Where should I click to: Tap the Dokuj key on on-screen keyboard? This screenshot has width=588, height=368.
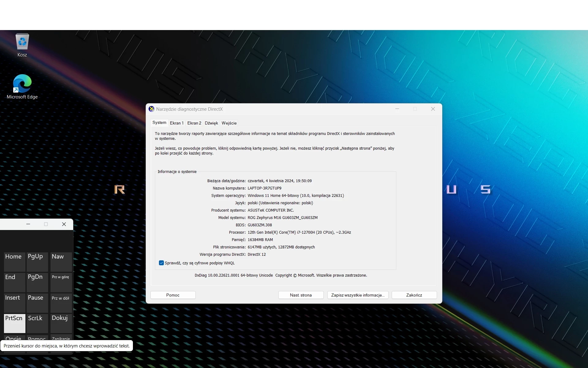tap(61, 323)
